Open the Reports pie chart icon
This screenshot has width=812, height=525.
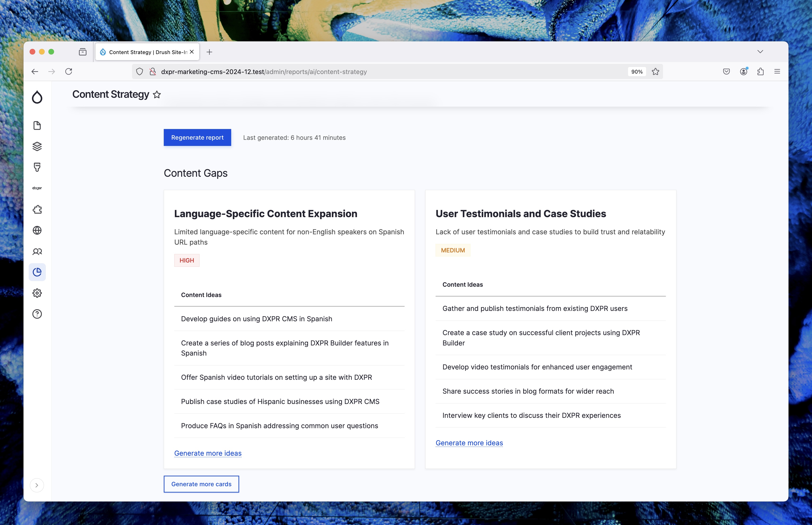(x=37, y=272)
